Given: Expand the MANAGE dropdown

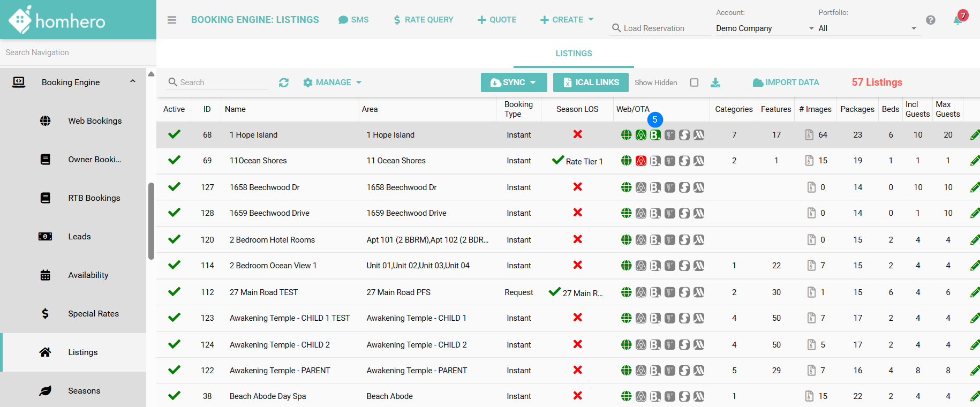Looking at the screenshot, I should [x=332, y=82].
